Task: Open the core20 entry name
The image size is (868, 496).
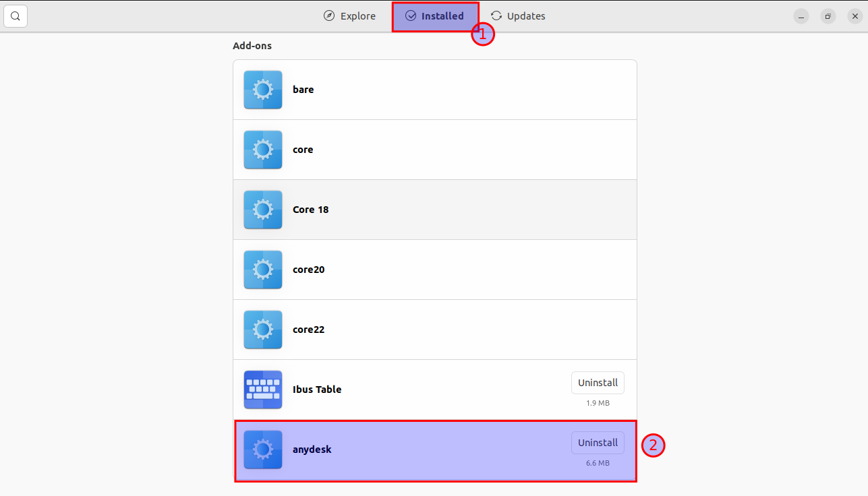Action: (x=309, y=270)
